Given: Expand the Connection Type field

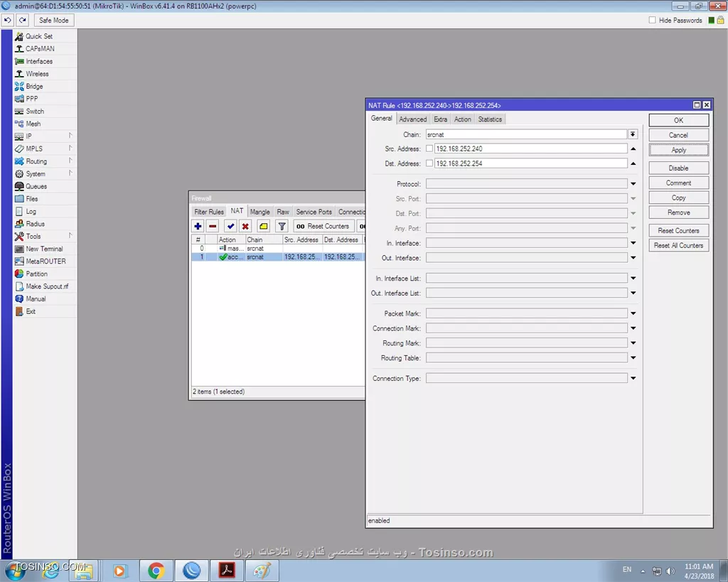Looking at the screenshot, I should click(x=633, y=379).
